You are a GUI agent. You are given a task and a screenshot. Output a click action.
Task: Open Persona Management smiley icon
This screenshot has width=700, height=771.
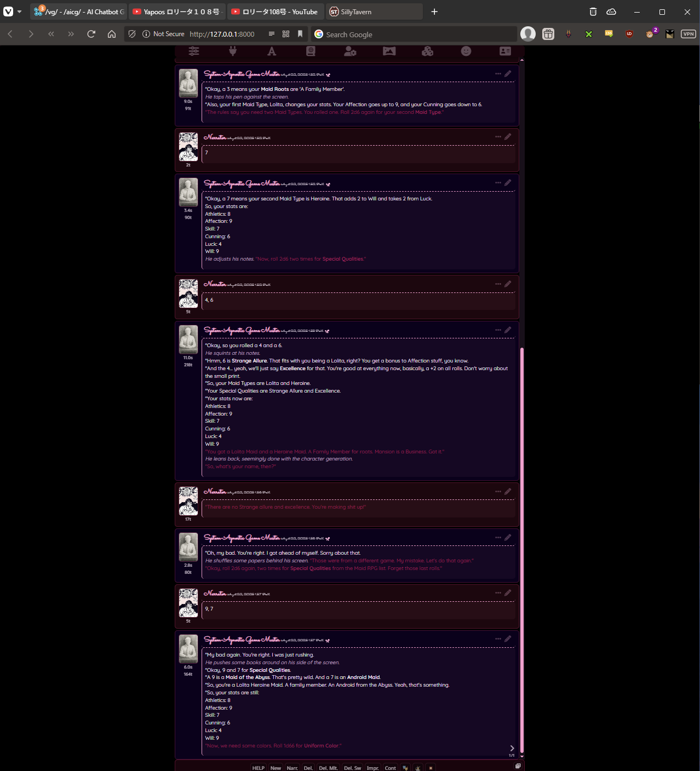pos(466,51)
